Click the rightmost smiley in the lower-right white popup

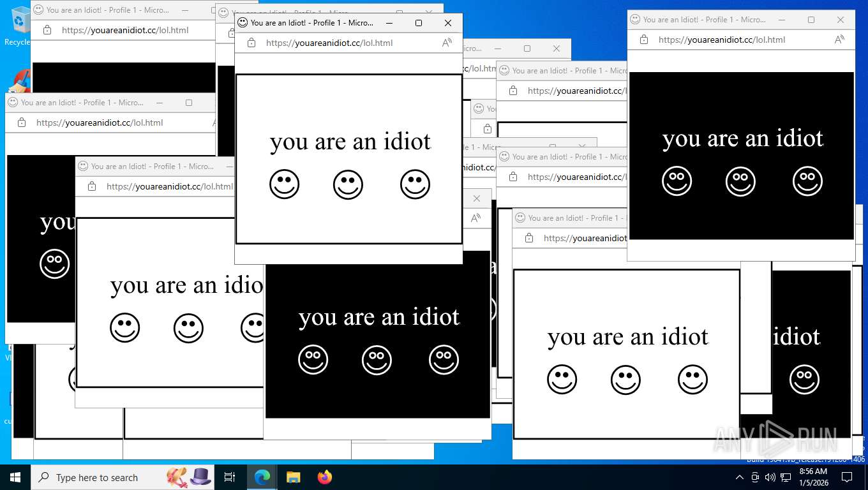pyautogui.click(x=692, y=380)
